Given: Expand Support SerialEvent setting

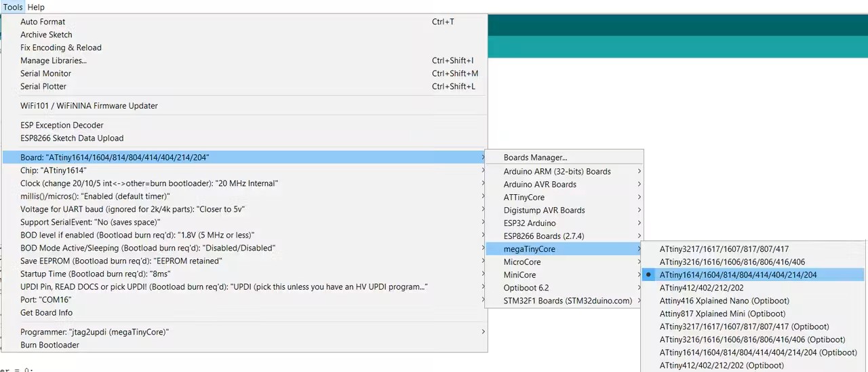Looking at the screenshot, I should 244,222.
